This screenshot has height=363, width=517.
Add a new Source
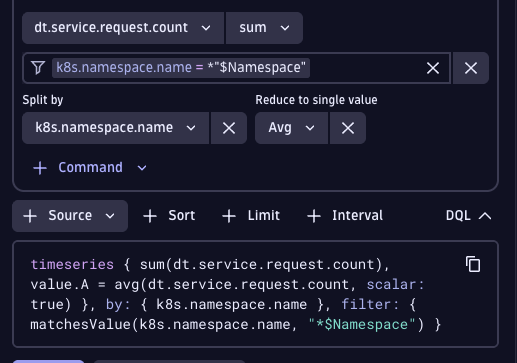(70, 216)
